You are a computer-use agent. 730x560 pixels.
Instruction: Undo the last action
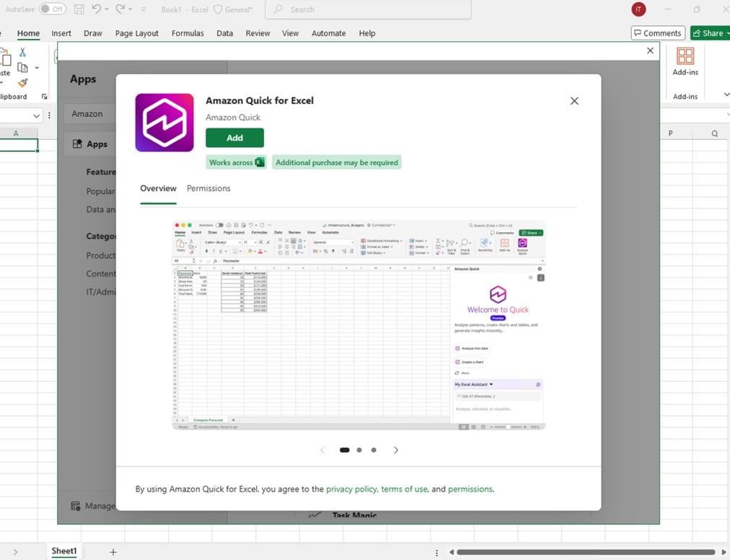(x=97, y=9)
